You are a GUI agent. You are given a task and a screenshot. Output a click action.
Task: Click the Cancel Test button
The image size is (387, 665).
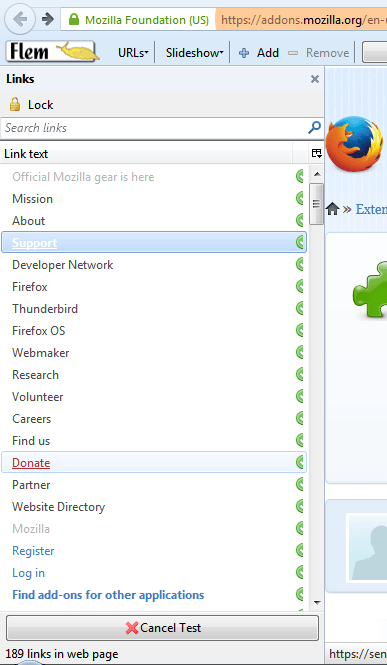pyautogui.click(x=162, y=628)
